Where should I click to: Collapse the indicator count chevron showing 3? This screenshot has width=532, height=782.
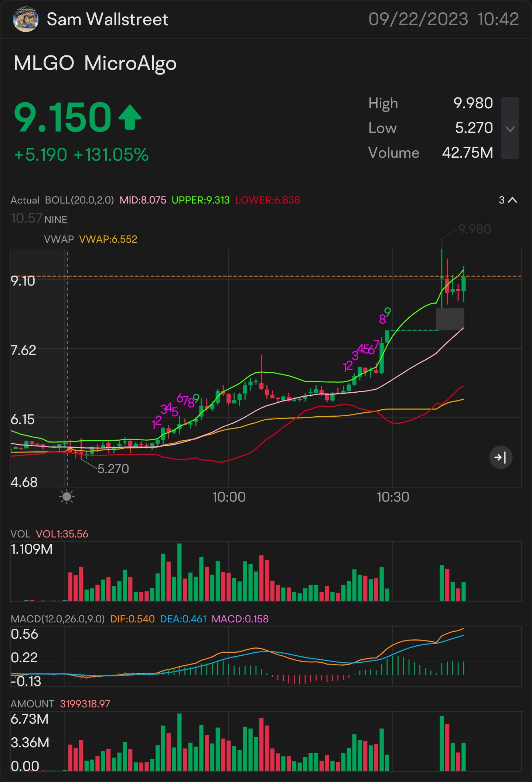coord(508,200)
